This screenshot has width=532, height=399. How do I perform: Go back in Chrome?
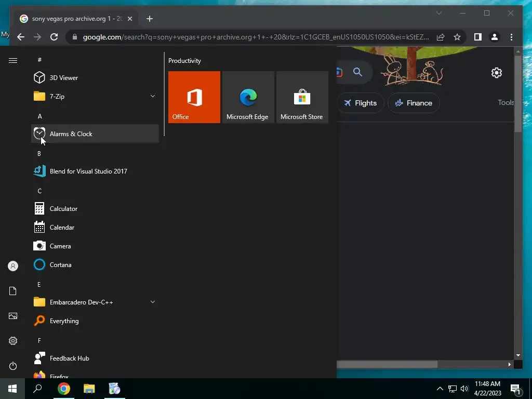21,37
